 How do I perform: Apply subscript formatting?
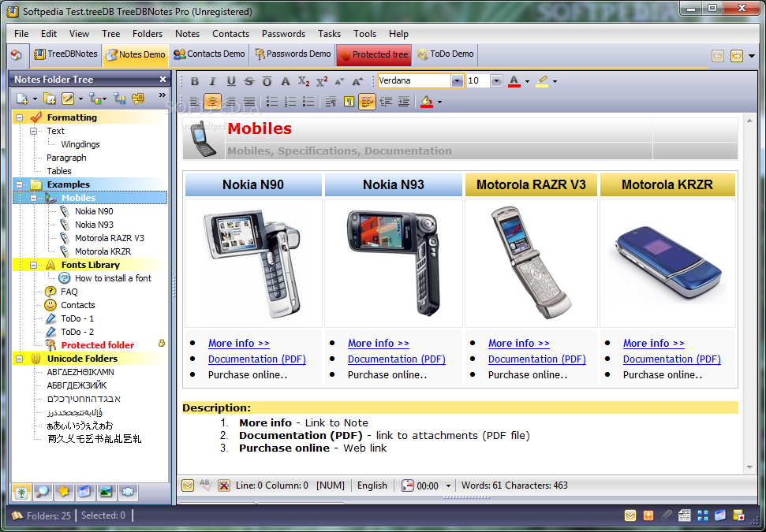coord(304,81)
